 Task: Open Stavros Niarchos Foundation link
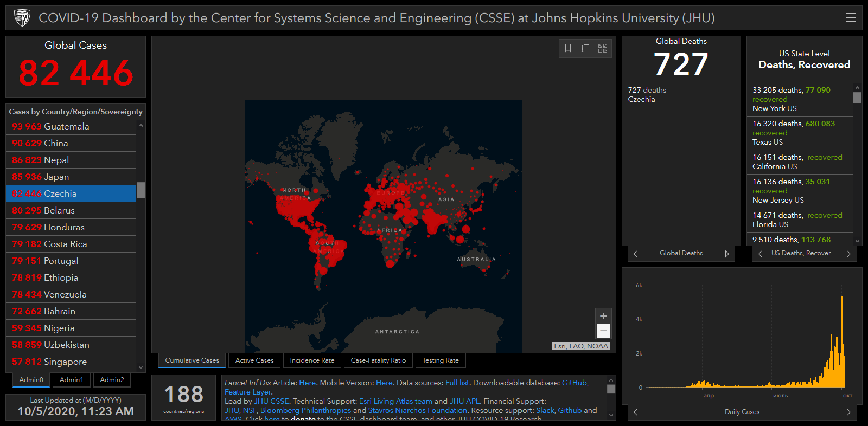[x=417, y=410]
